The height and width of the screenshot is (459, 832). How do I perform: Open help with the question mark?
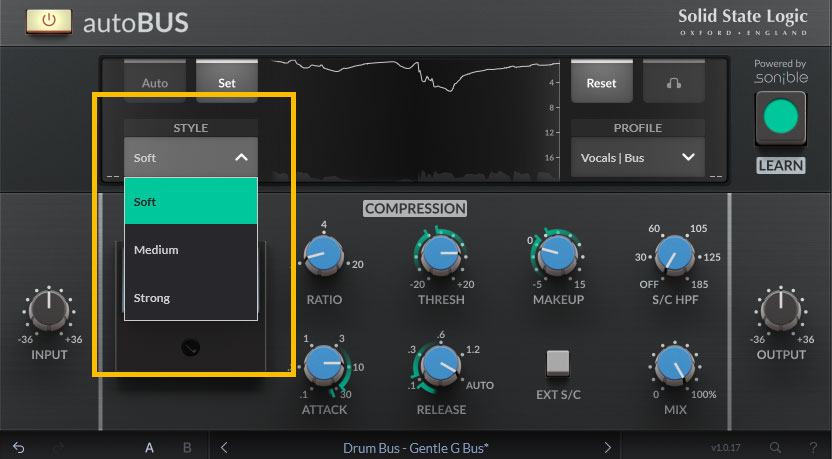tap(812, 447)
